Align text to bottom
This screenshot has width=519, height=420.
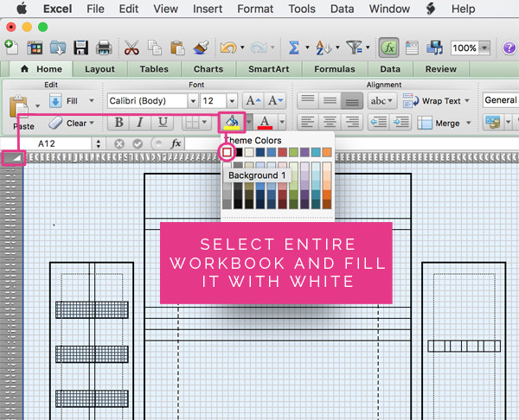coord(352,100)
